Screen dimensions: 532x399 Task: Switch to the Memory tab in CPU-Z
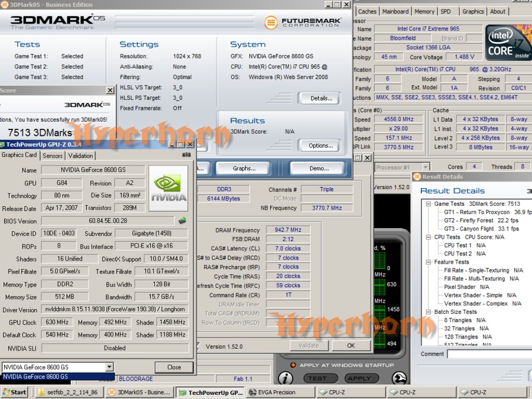pos(424,11)
